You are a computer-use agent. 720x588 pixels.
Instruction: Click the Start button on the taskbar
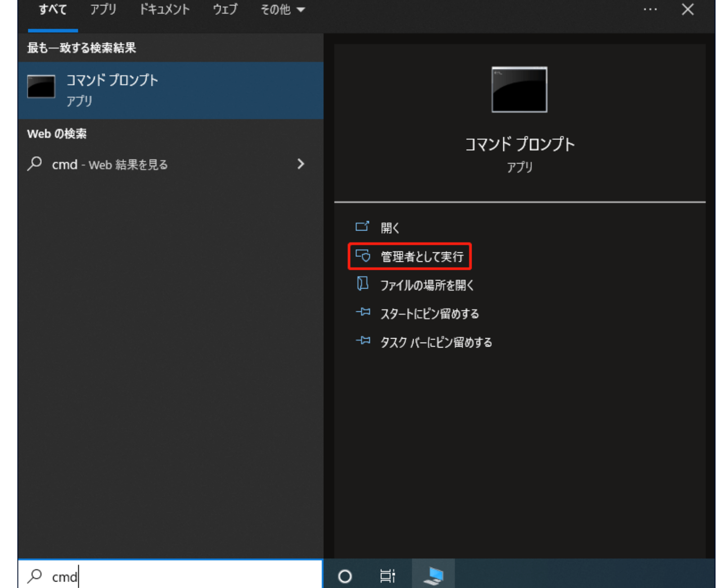(346, 576)
